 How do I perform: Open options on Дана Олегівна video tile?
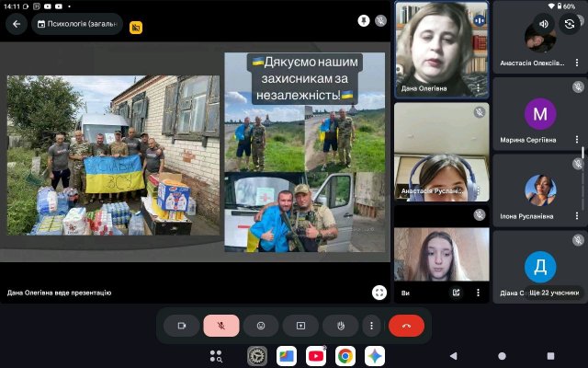point(478,88)
